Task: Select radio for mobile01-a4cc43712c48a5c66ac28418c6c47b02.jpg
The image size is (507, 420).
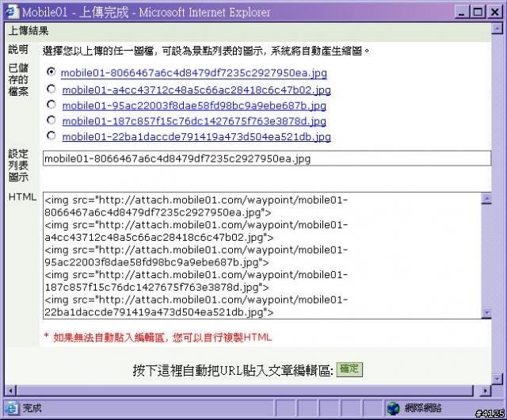Action: tap(51, 89)
